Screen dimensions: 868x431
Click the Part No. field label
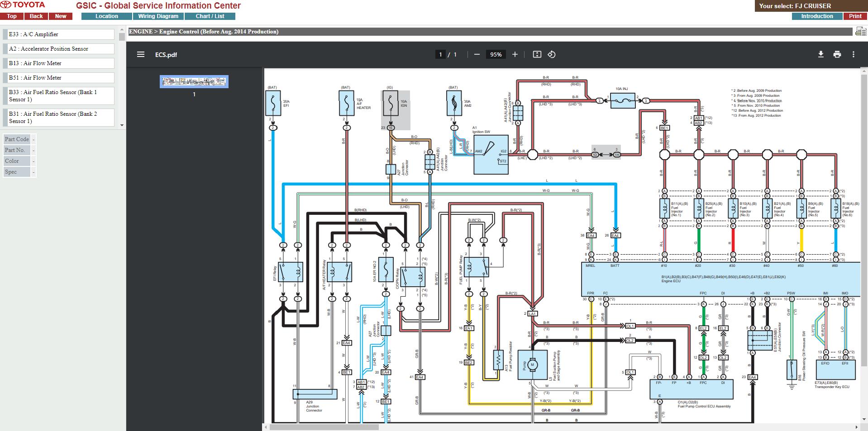click(x=17, y=150)
